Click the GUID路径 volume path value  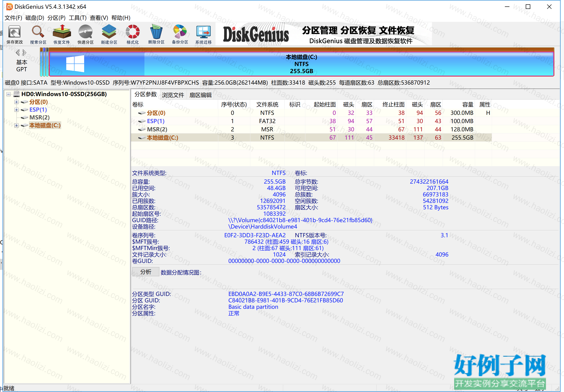coord(300,220)
